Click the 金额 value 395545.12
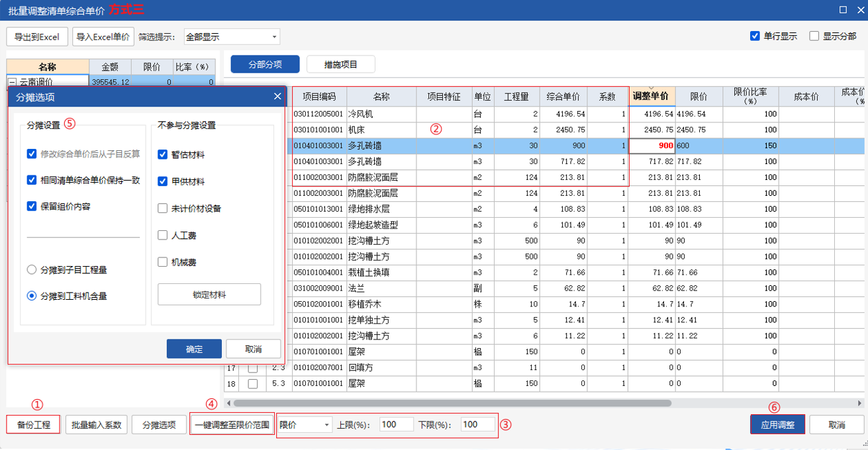Screen dimensions: 868x450 tap(111, 82)
